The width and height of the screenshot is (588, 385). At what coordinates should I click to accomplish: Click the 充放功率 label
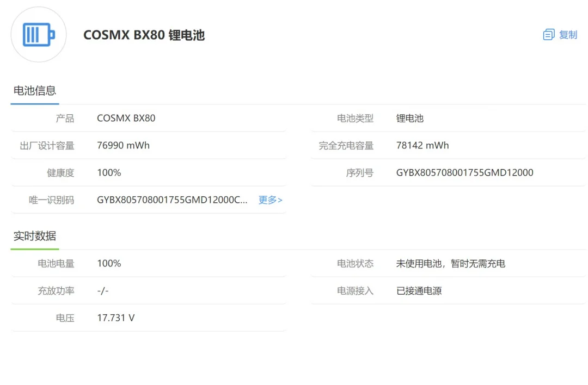point(56,291)
